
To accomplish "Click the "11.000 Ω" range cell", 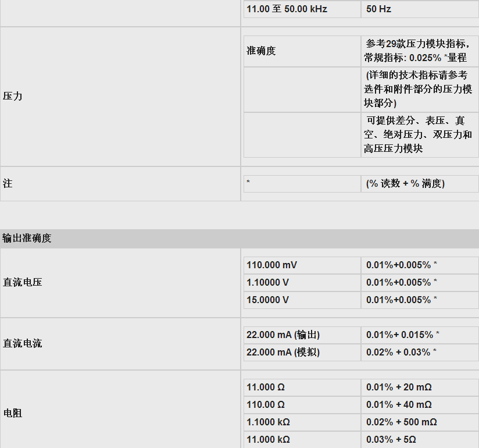I will [266, 387].
